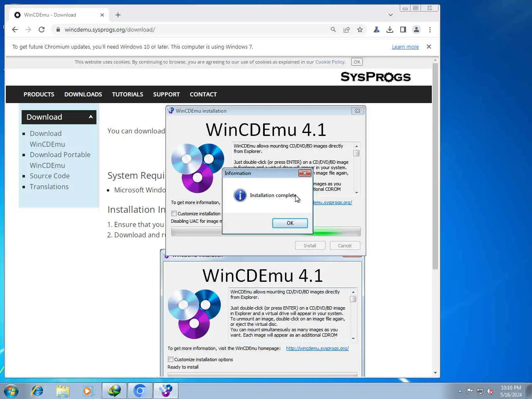Open the Windows Start menu
Screen dimensions: 532x399
pos(11,391)
